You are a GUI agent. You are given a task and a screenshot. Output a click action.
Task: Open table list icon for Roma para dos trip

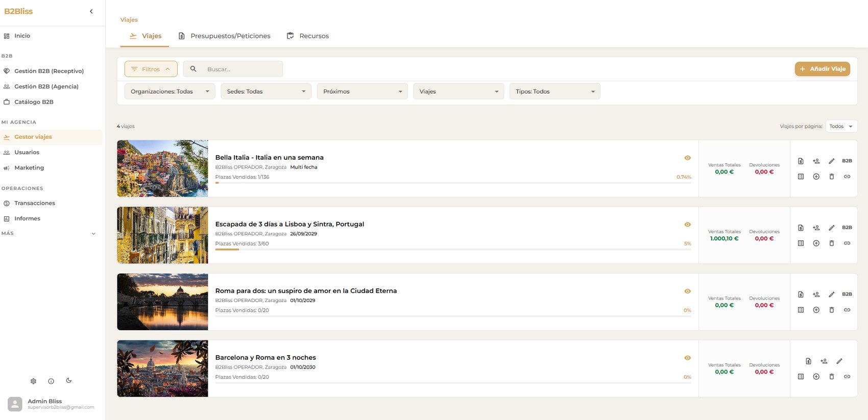801,310
